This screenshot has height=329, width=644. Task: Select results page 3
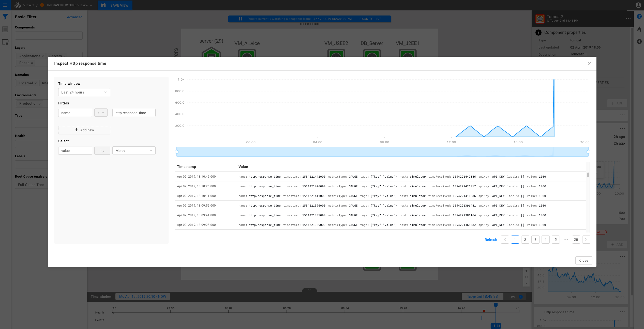(535, 240)
